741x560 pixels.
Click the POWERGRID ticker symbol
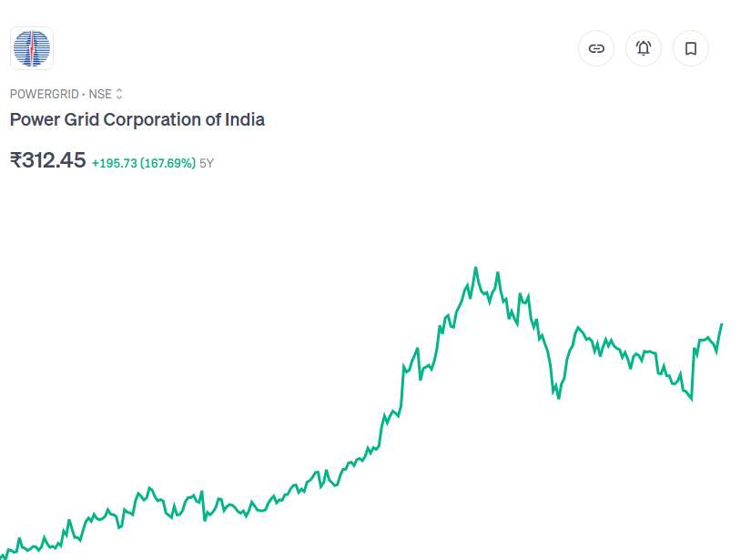44,94
